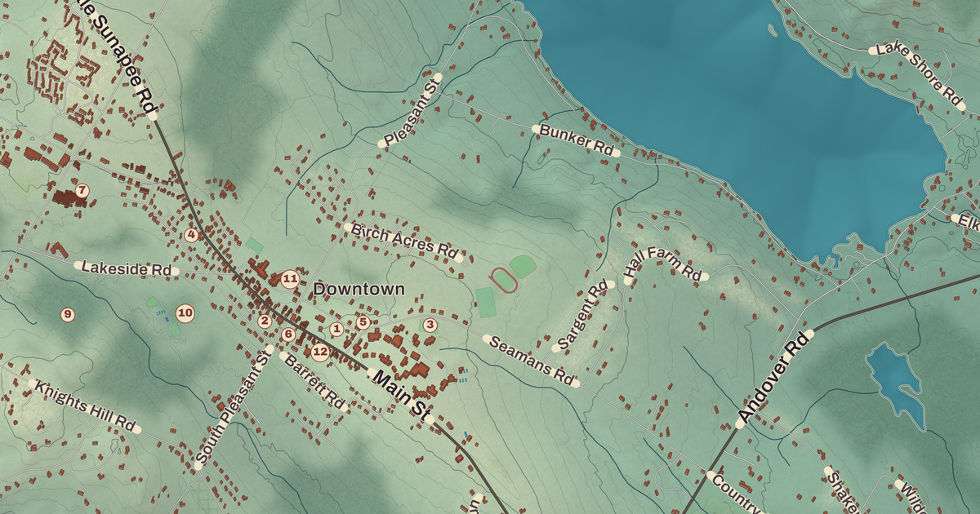
Task: Click the Bunker Rd label
Action: pos(577,140)
